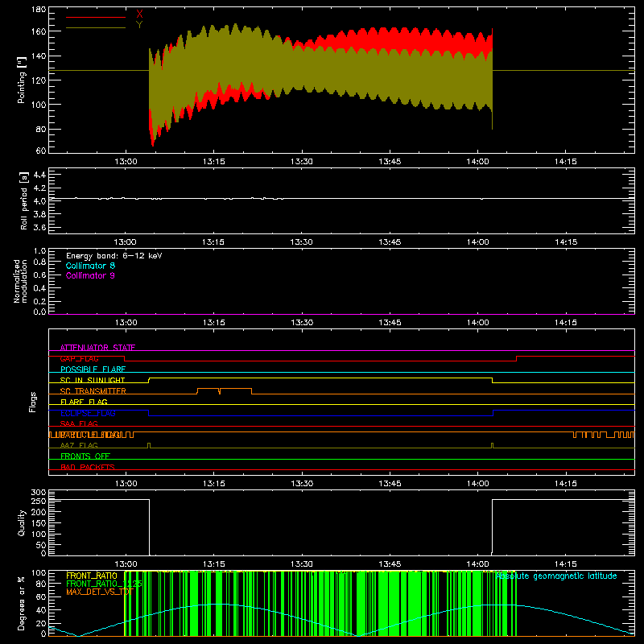Click the orange 'MAX_DET_VS_TOT' legend entry

100,592
